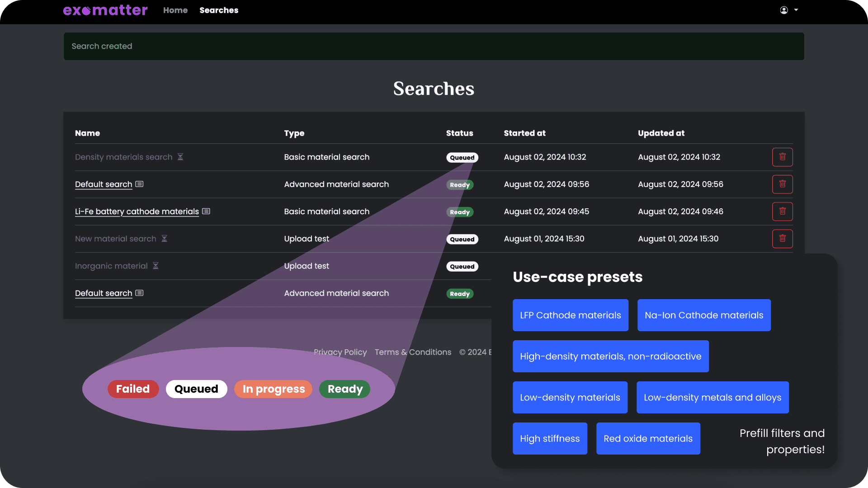Open the Privacy Policy link
This screenshot has height=488, width=868.
(x=340, y=352)
